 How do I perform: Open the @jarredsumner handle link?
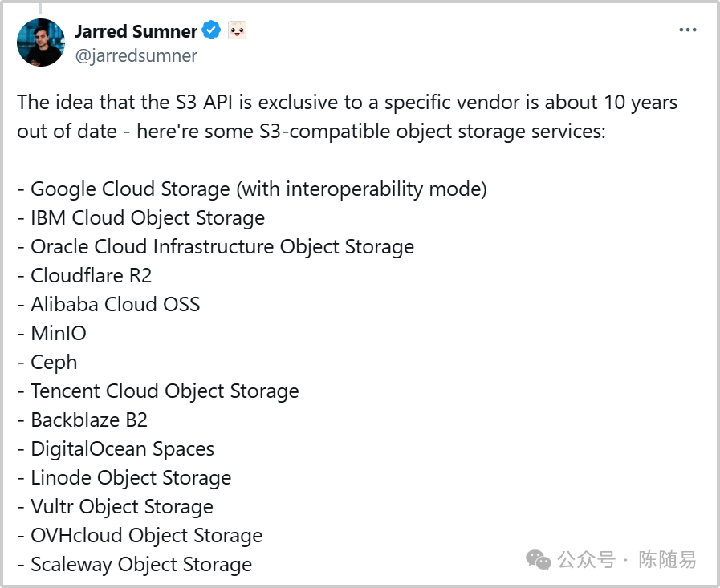coord(136,55)
